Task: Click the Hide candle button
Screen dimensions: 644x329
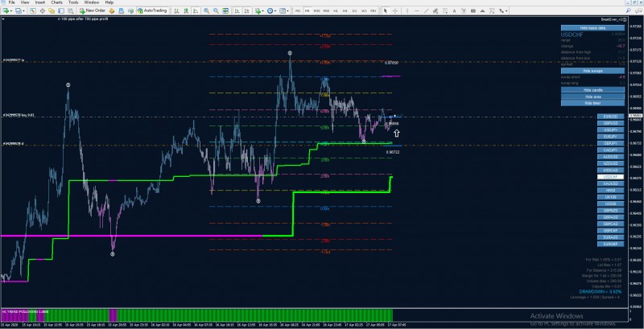Action: [x=592, y=90]
